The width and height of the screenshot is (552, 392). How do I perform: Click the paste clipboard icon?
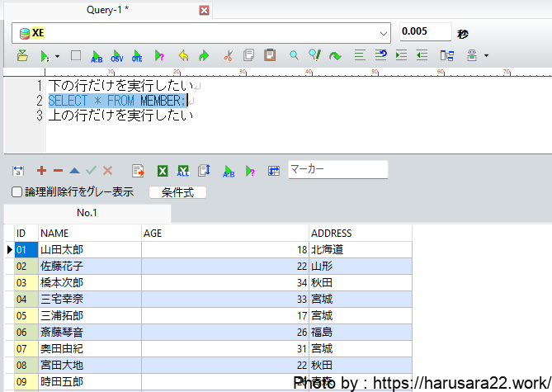[x=269, y=56]
